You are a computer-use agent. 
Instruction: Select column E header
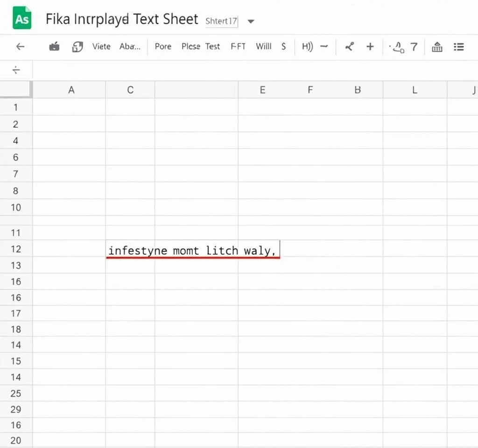click(x=262, y=90)
